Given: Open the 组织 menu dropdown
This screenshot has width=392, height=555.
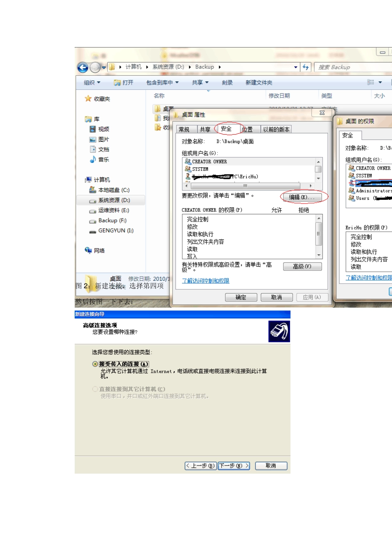Looking at the screenshot, I should pyautogui.click(x=92, y=83).
